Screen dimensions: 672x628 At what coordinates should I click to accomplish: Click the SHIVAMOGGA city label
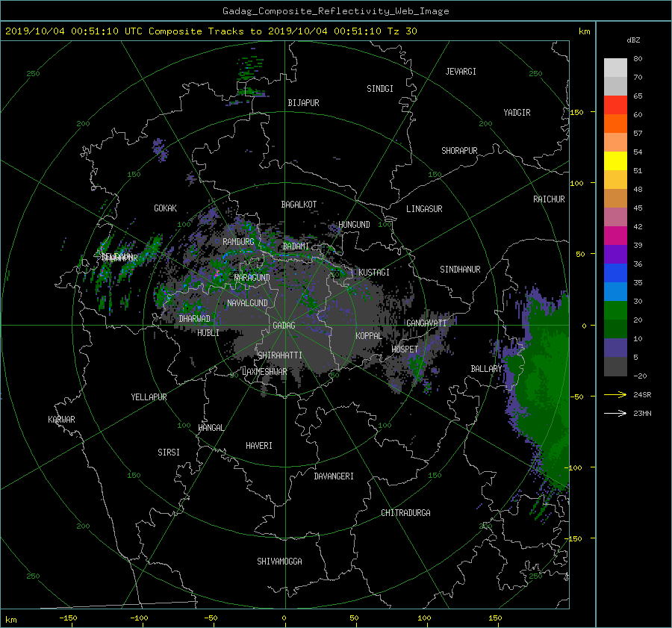tap(279, 561)
